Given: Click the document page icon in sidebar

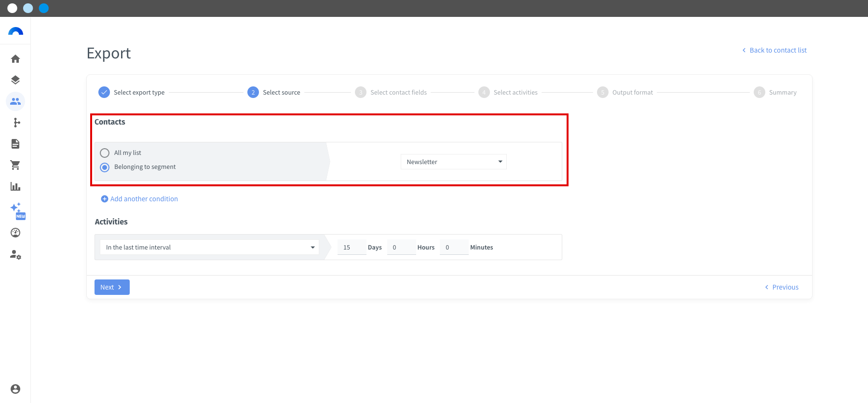Looking at the screenshot, I should click(15, 144).
